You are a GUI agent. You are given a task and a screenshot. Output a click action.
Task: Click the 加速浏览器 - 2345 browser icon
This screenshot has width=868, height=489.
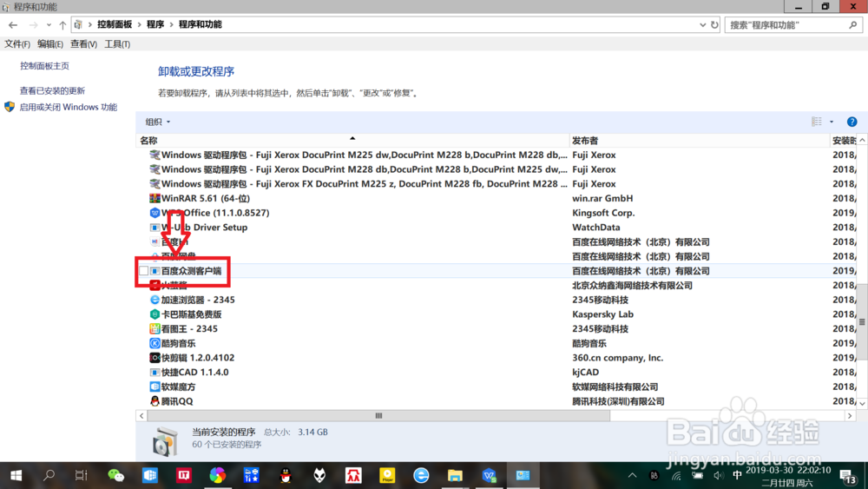[x=155, y=300]
